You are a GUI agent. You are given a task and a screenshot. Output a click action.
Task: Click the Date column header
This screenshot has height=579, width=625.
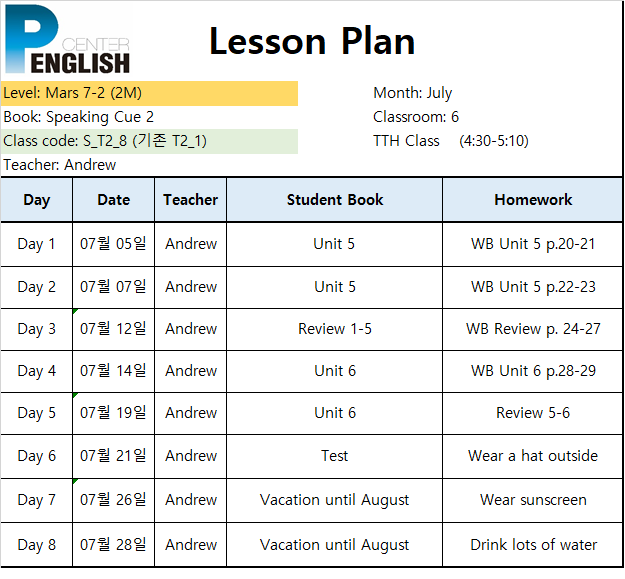click(114, 200)
